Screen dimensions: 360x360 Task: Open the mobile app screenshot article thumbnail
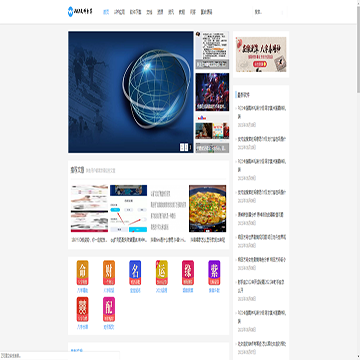(128, 208)
